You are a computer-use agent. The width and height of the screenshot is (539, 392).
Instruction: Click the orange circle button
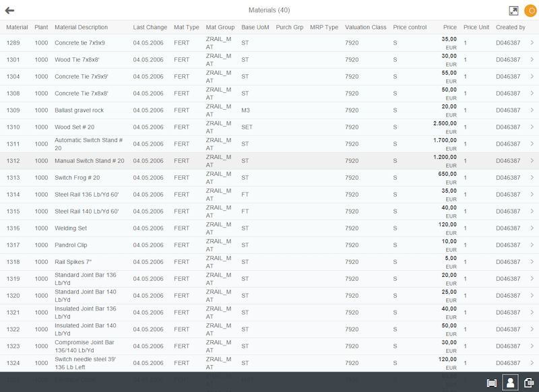tap(530, 11)
